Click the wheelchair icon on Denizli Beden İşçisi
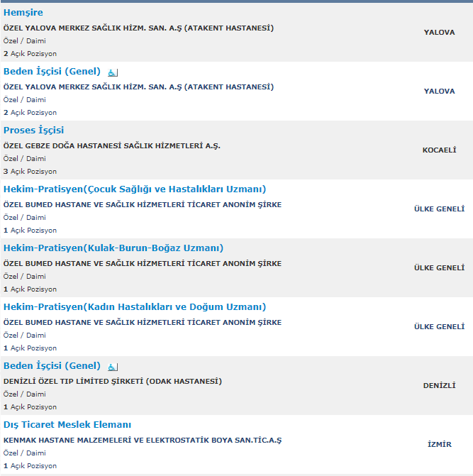The width and height of the screenshot is (473, 476). tap(113, 367)
